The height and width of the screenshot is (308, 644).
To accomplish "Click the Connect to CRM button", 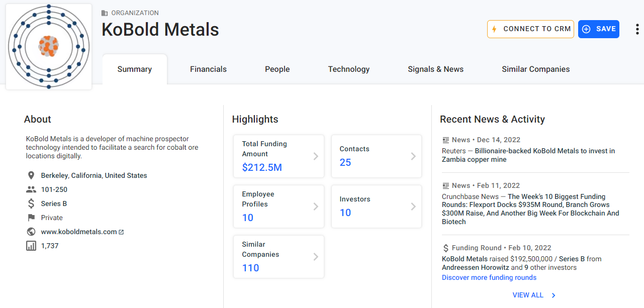I will [x=530, y=29].
